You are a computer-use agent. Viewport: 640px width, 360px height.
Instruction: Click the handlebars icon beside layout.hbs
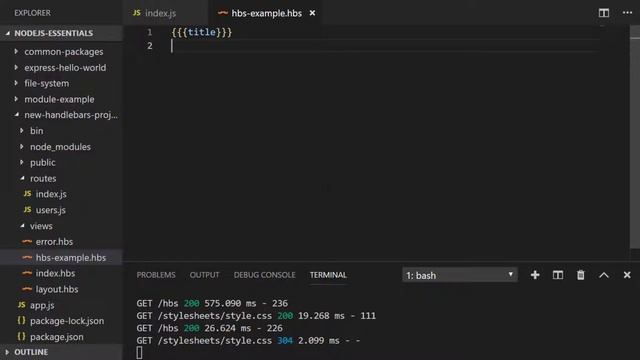point(27,289)
